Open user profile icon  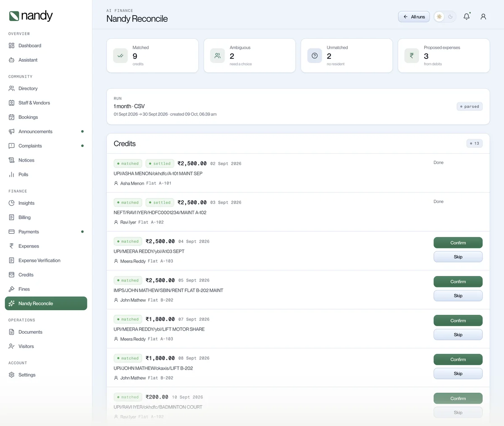tap(483, 16)
